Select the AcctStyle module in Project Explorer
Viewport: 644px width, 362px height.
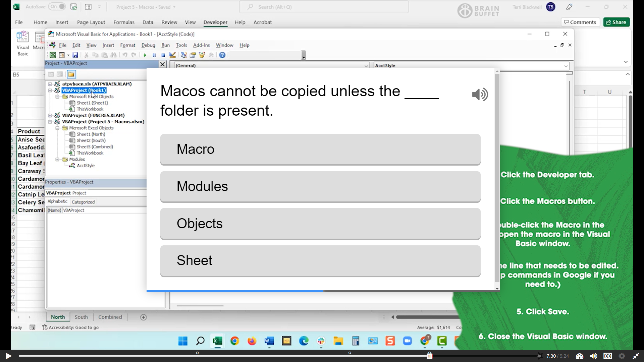tap(86, 165)
